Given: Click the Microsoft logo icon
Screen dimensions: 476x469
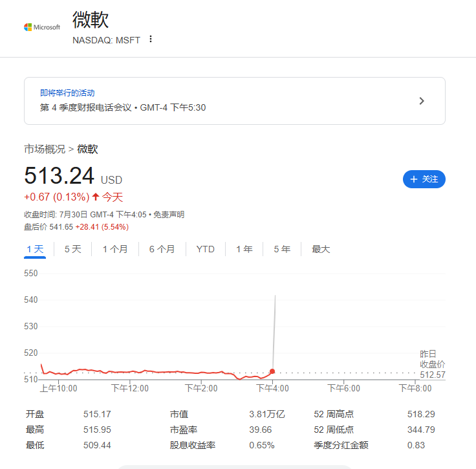Looking at the screenshot, I should coord(42,27).
